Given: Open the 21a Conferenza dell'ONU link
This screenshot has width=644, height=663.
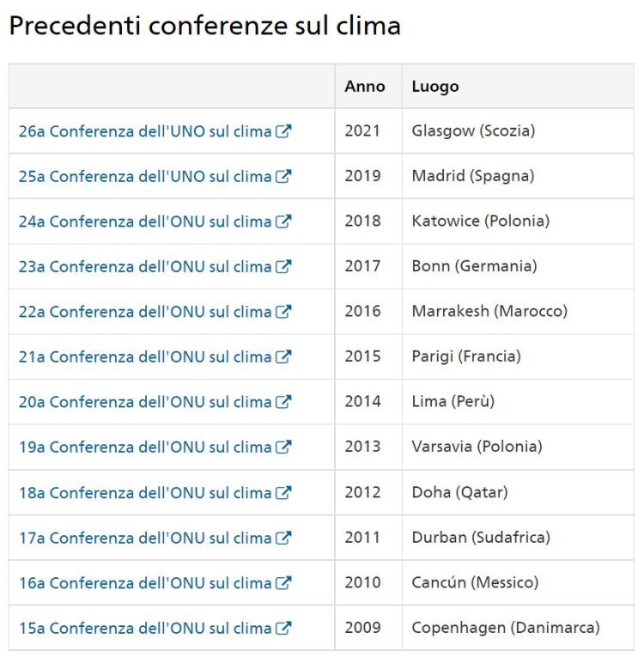Looking at the screenshot, I should (x=144, y=357).
